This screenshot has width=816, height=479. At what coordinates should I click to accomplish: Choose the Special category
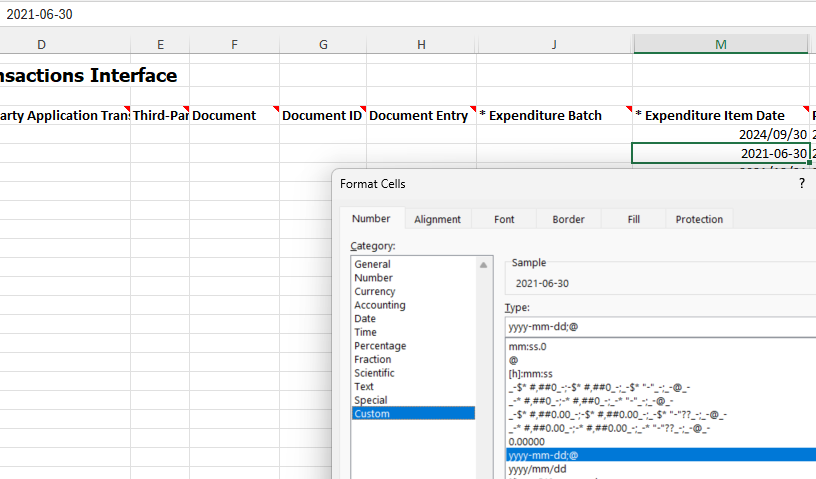(413, 399)
